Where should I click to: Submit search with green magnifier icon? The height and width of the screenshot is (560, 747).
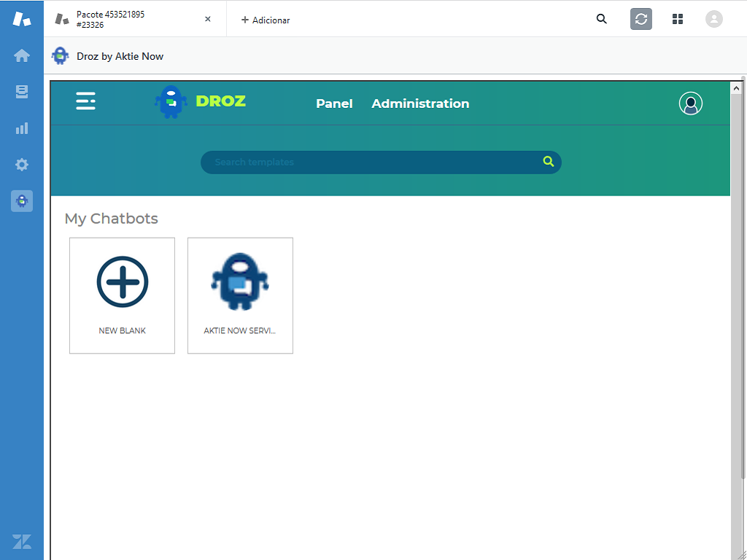(x=549, y=162)
